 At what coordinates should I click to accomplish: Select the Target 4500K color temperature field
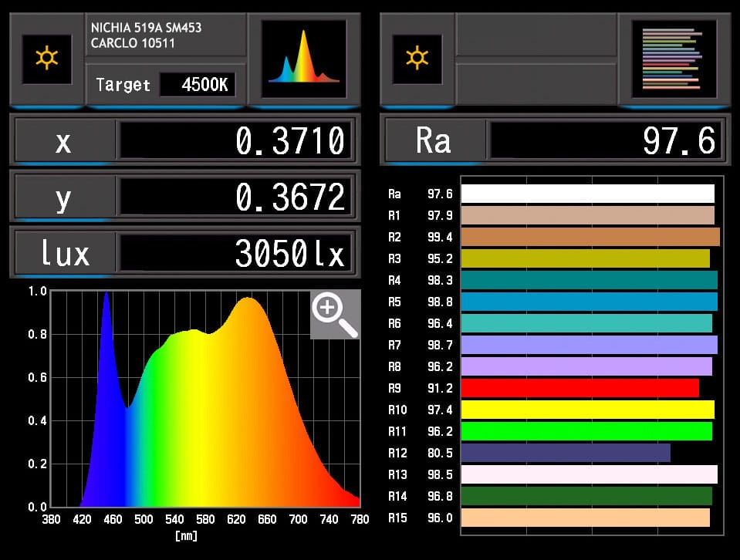coord(197,85)
